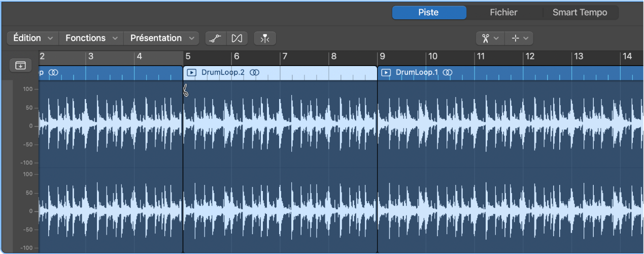Open the Édition menu

point(33,38)
